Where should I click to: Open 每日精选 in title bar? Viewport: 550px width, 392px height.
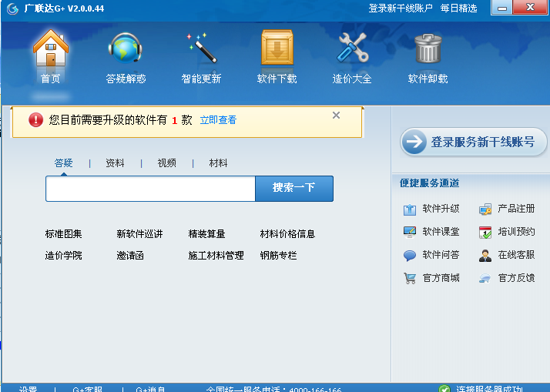pyautogui.click(x=459, y=8)
